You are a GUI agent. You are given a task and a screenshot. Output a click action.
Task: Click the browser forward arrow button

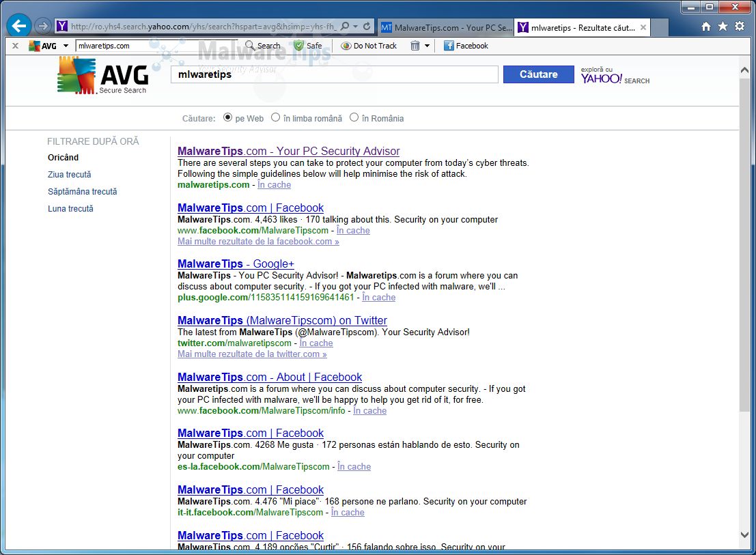click(44, 26)
